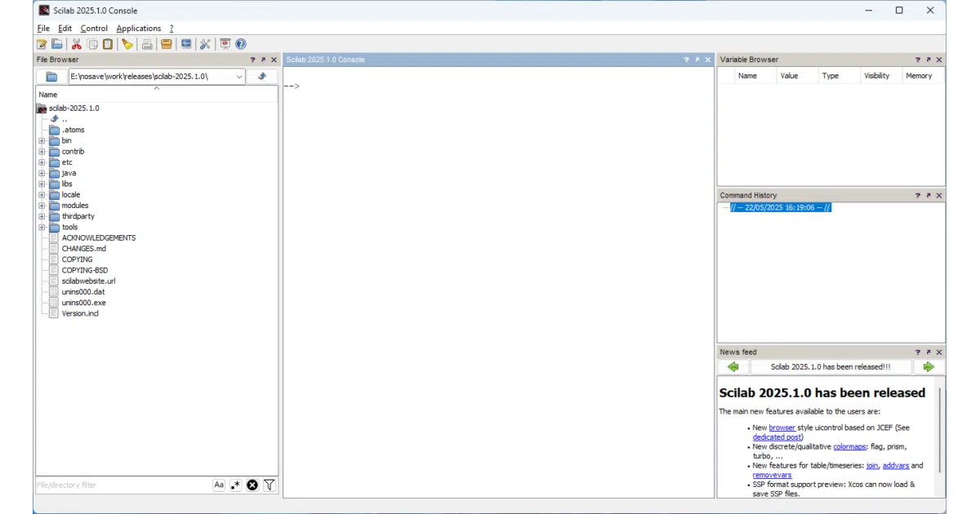Screen dimensions: 980x514
Task: Click the addvars link
Action: pos(896,466)
